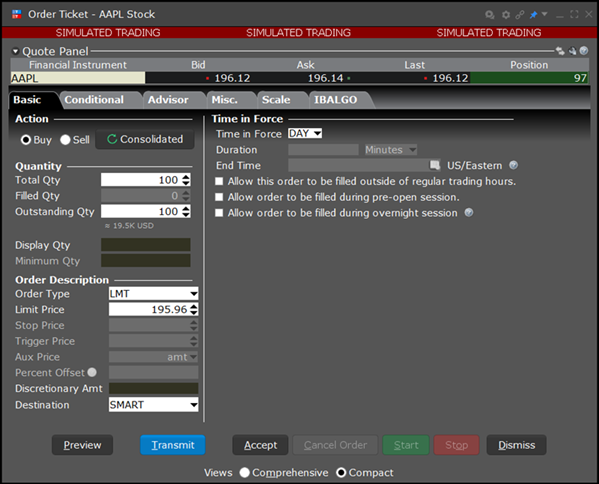The width and height of the screenshot is (599, 484).
Task: Switch to the Misc. tab
Action: coord(225,100)
